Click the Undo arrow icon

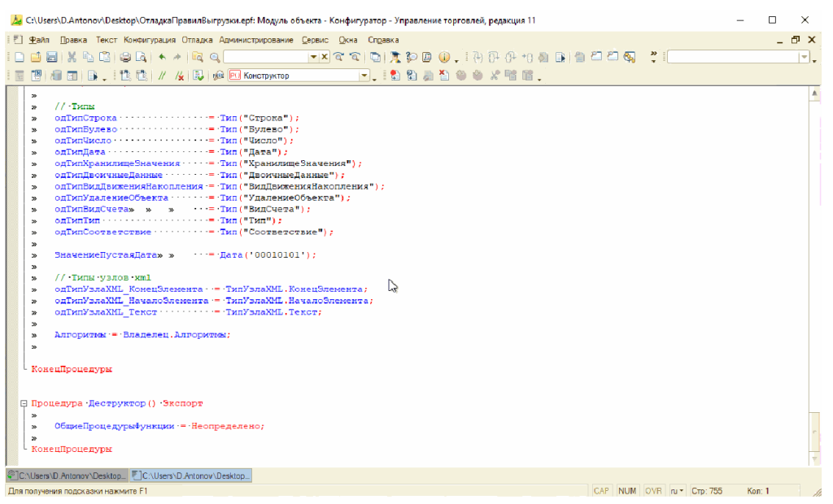(162, 58)
